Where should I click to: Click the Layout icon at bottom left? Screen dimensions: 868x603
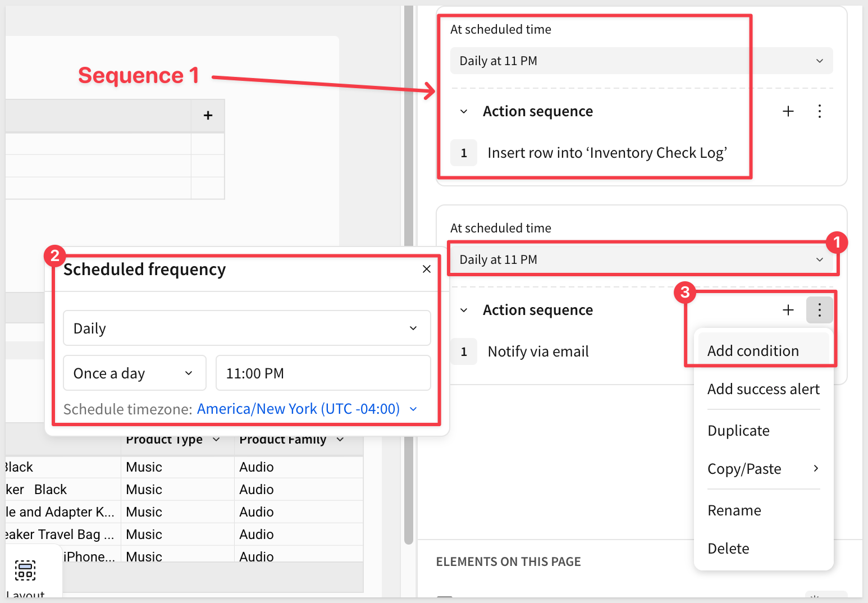(25, 570)
